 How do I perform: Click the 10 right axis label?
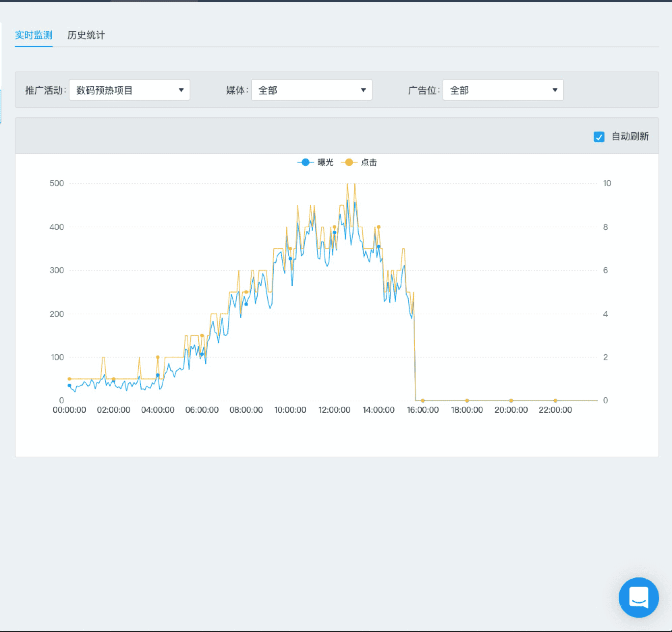pos(607,183)
